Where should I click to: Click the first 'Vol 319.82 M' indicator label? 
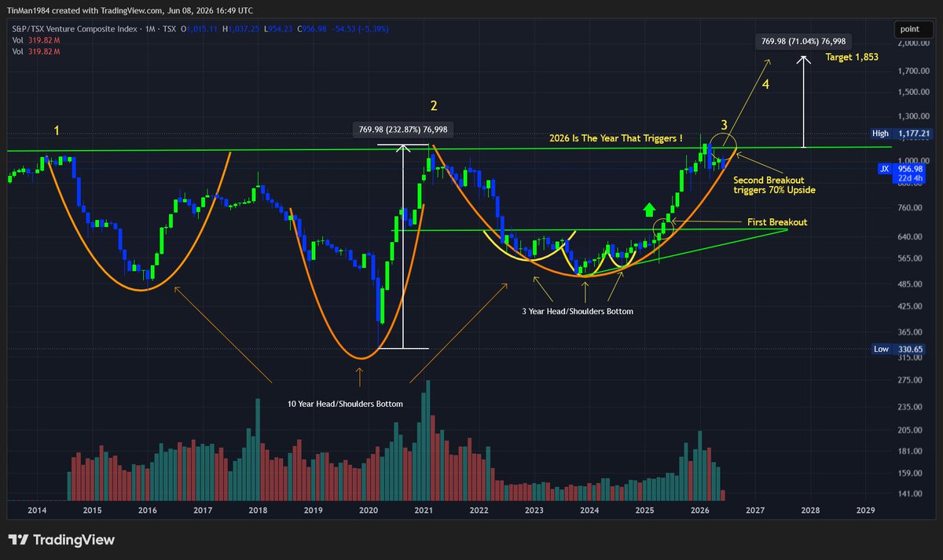point(36,41)
